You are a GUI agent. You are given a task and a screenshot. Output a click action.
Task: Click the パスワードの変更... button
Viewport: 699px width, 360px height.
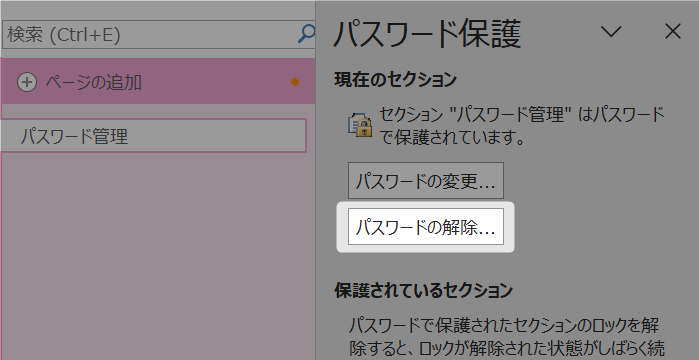pyautogui.click(x=426, y=180)
